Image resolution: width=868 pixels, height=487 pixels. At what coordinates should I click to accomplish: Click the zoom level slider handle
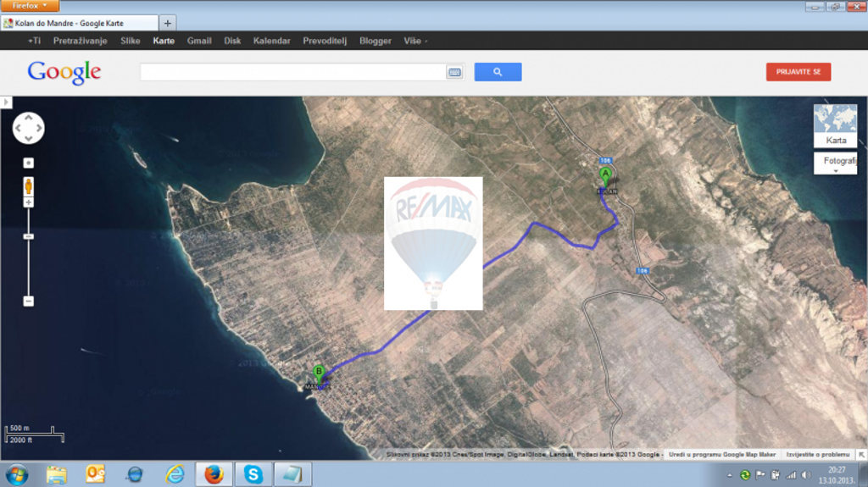click(x=28, y=236)
